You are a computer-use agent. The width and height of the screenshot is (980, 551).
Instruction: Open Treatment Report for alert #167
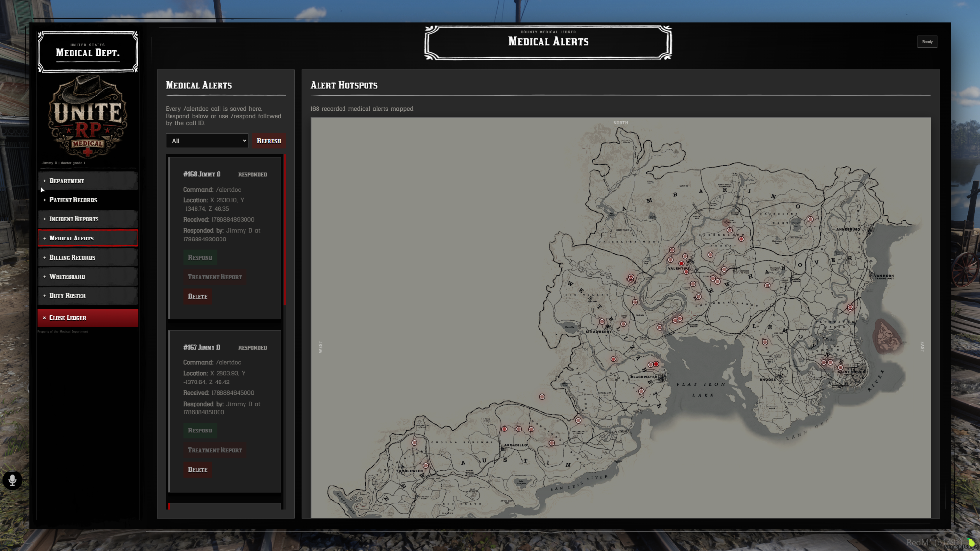tap(215, 450)
